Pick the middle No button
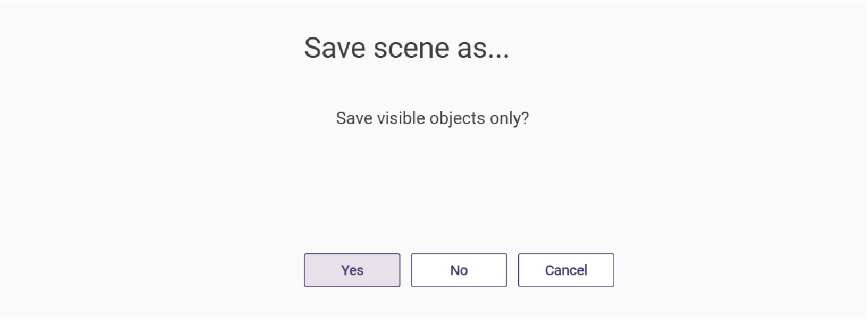The height and width of the screenshot is (320, 868). click(x=459, y=270)
